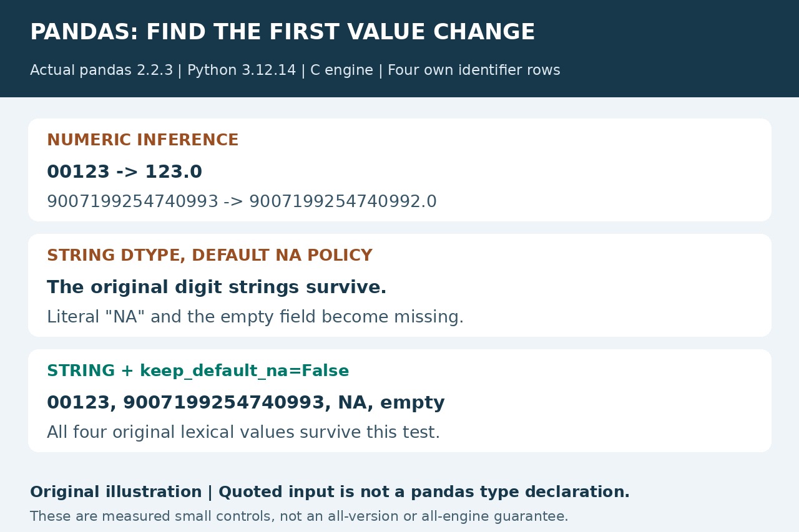
Task: Click the Literal "NA" and empty field sentence
Action: 255,317
